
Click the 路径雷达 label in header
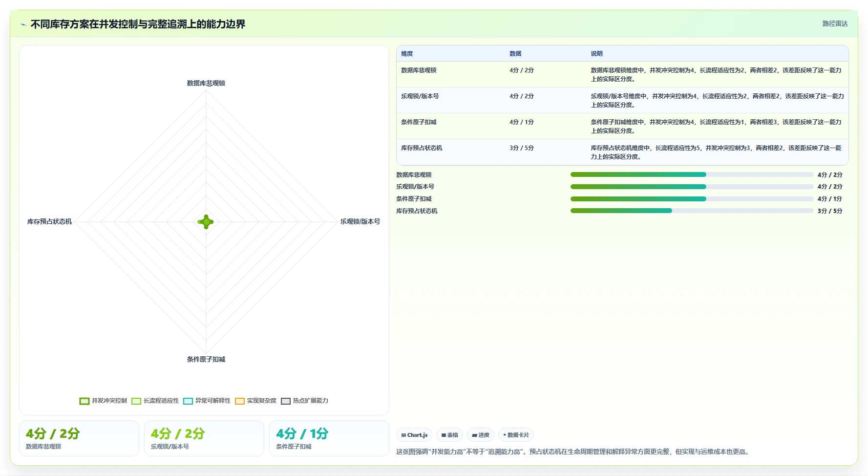tap(835, 23)
